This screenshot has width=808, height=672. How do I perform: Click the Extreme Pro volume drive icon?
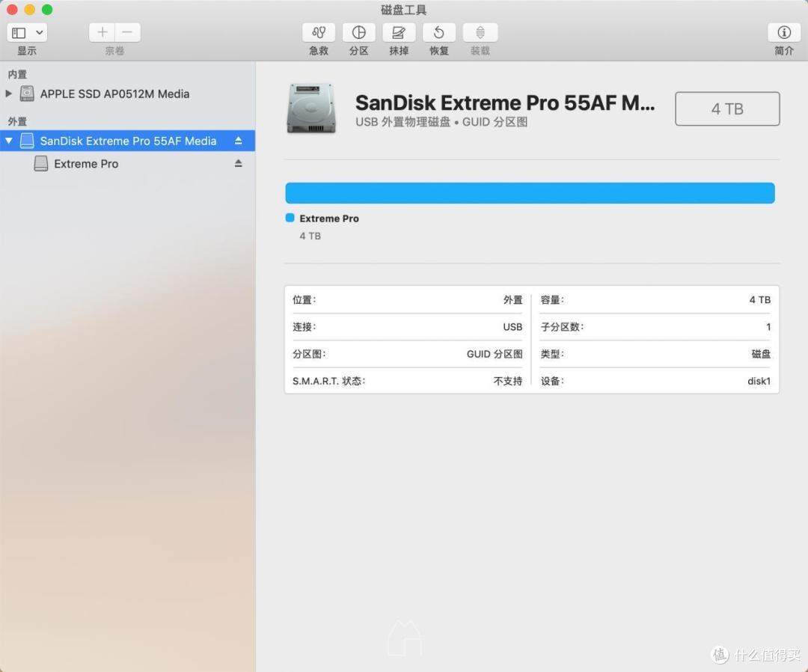tap(41, 163)
